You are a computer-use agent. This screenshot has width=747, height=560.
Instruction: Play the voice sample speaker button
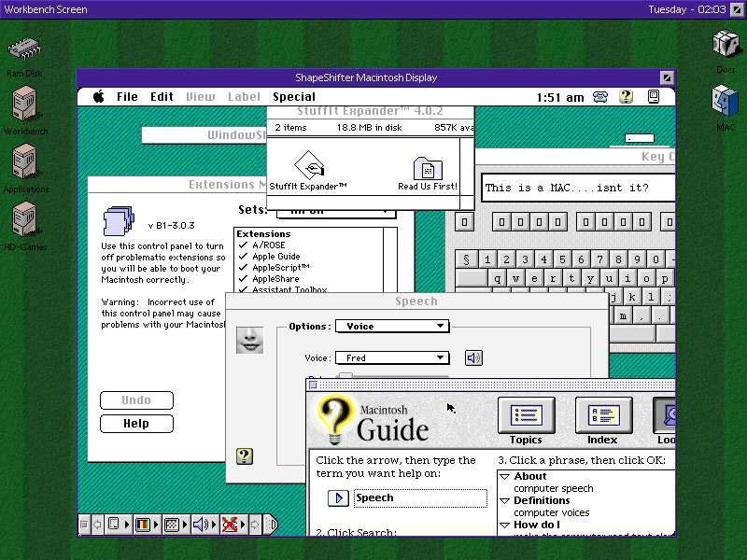tap(473, 358)
